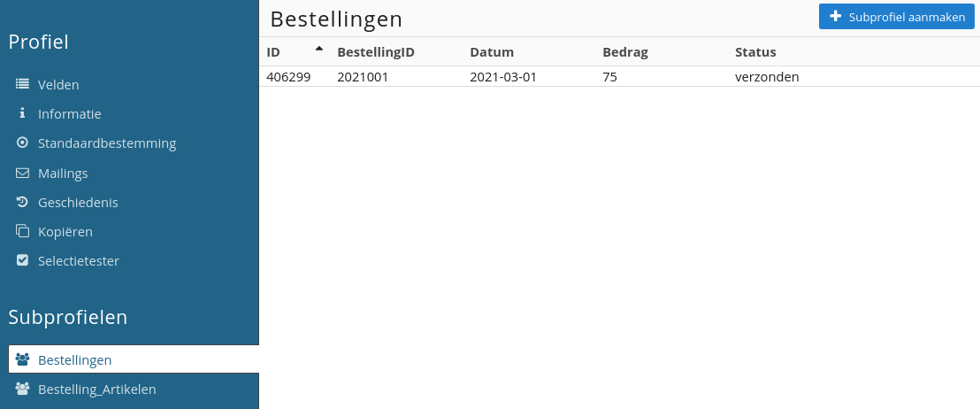Click the Selectietester checkmark icon

pos(22,260)
